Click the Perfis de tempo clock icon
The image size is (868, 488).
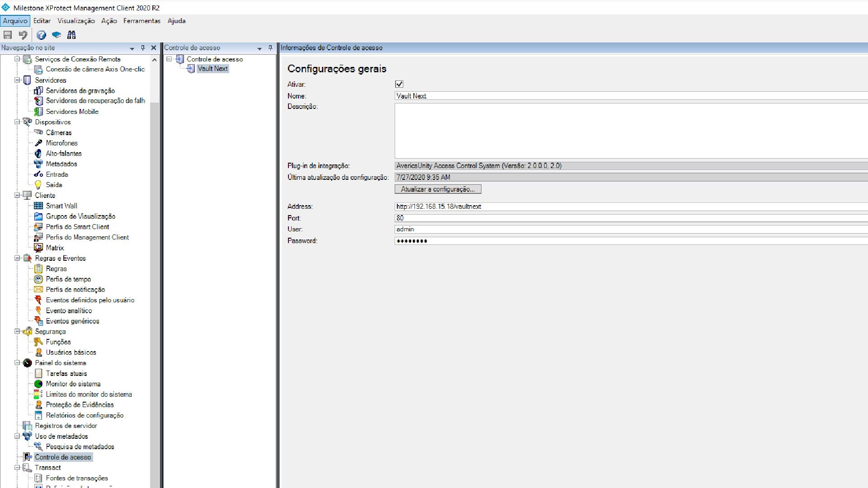pos(38,279)
